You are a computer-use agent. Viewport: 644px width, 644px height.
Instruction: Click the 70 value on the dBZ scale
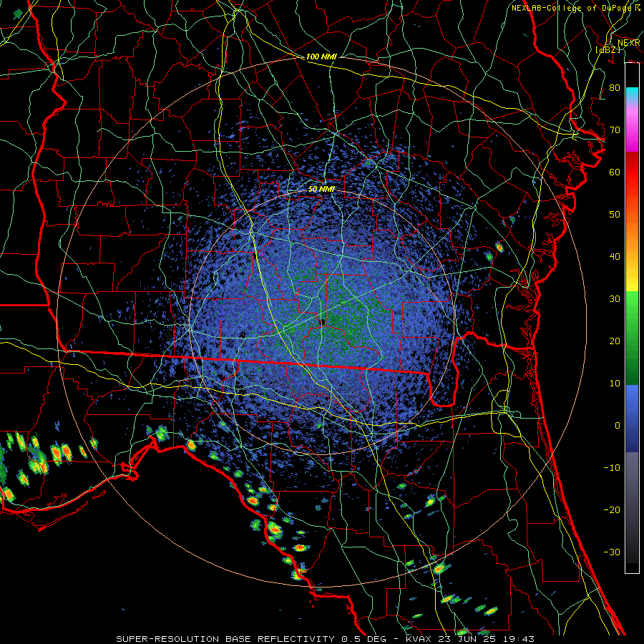click(x=615, y=130)
